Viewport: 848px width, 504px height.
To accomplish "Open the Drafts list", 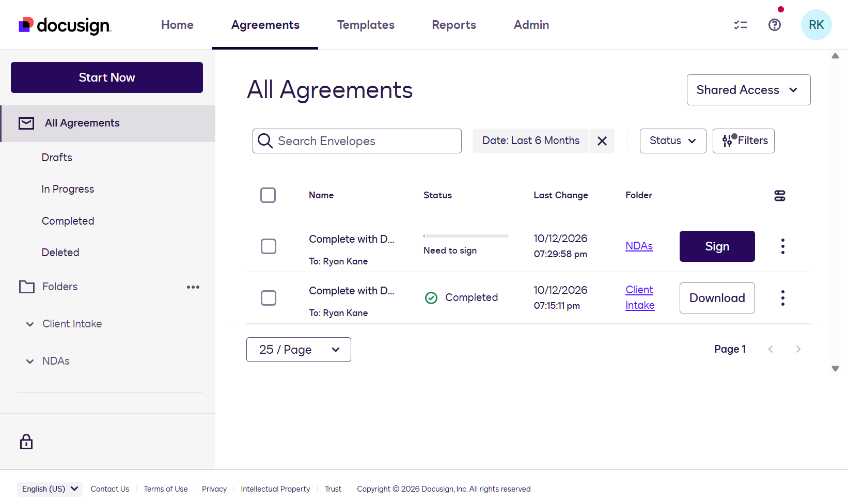I will [57, 157].
